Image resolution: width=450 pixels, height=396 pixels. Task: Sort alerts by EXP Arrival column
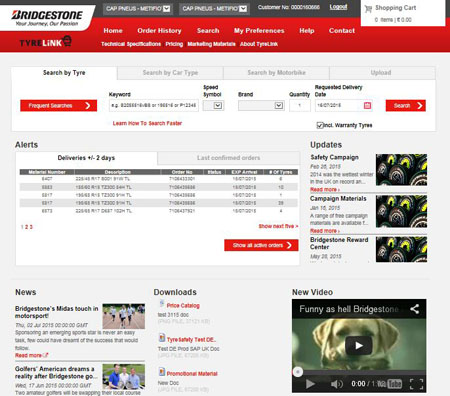244,172
